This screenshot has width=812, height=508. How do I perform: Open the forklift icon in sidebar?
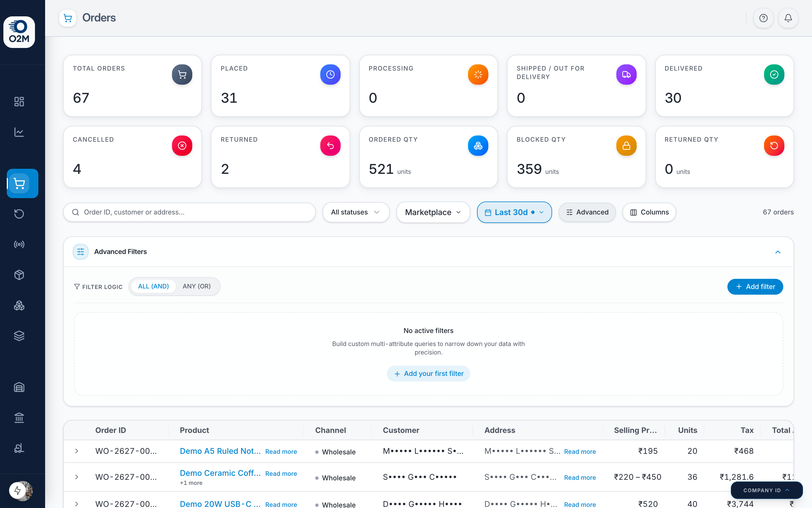click(x=19, y=448)
